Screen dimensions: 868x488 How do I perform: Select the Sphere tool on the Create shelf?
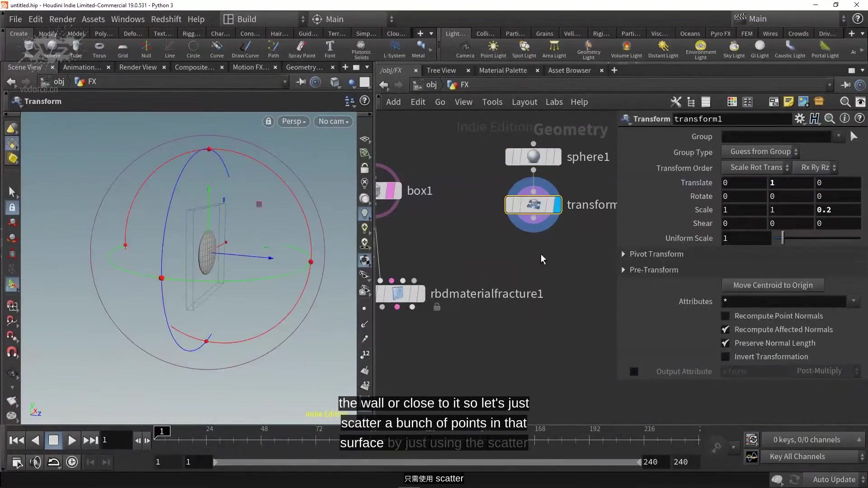pos(52,50)
